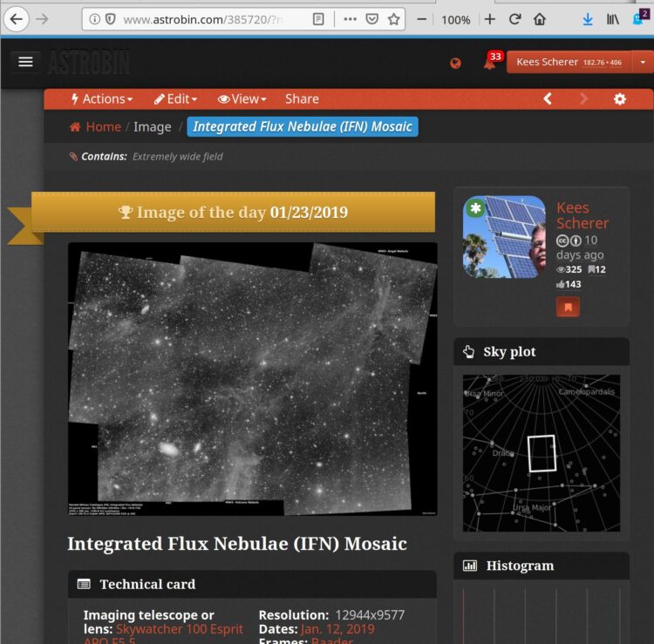Click the Histogram panel header
This screenshot has width=654, height=644.
pyautogui.click(x=541, y=566)
